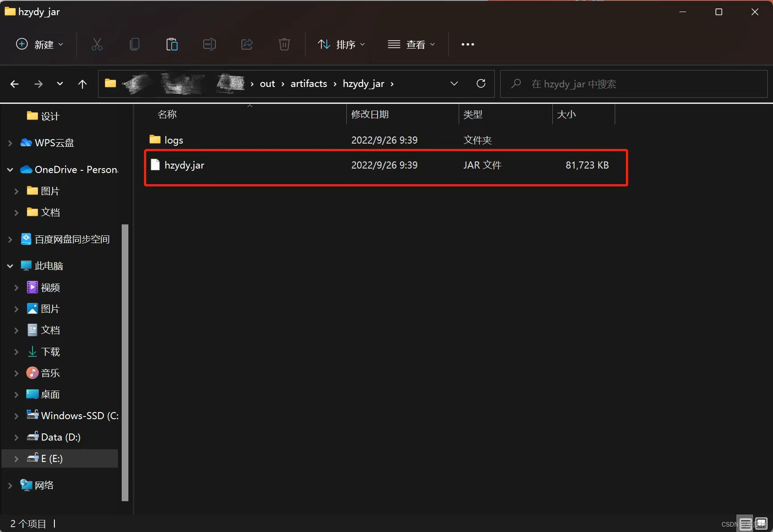Navigate to artifacts via the breadcrumb
Screen dimensions: 773x532
308,83
